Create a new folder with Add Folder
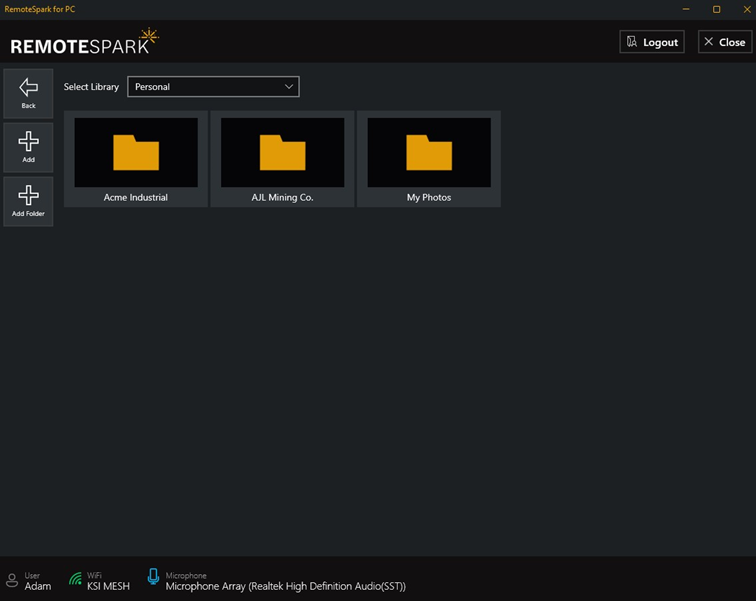This screenshot has width=756, height=601. 28,201
